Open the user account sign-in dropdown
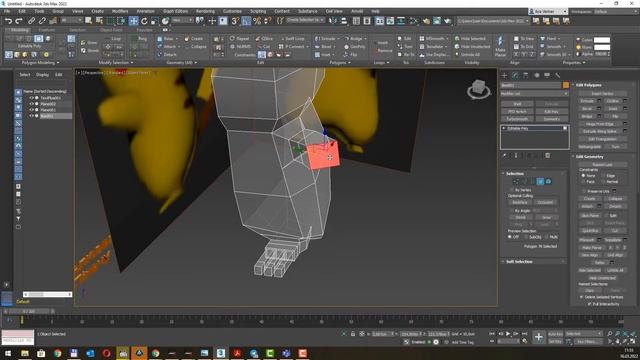This screenshot has width=640, height=360. tap(548, 11)
